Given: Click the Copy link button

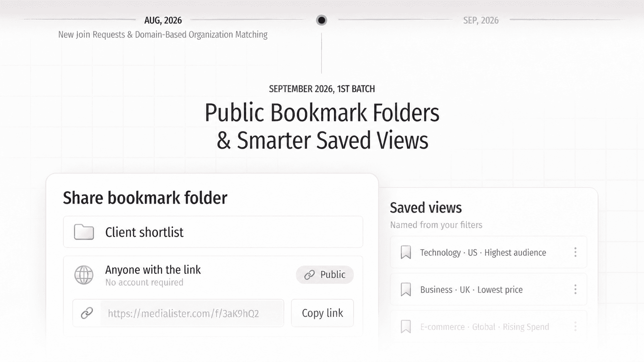Looking at the screenshot, I should [322, 313].
